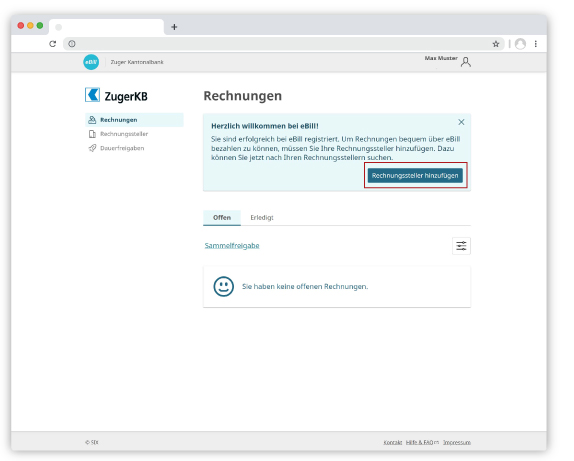This screenshot has height=461, width=574.
Task: Open the Sammelfreigabe link
Action: [x=232, y=245]
